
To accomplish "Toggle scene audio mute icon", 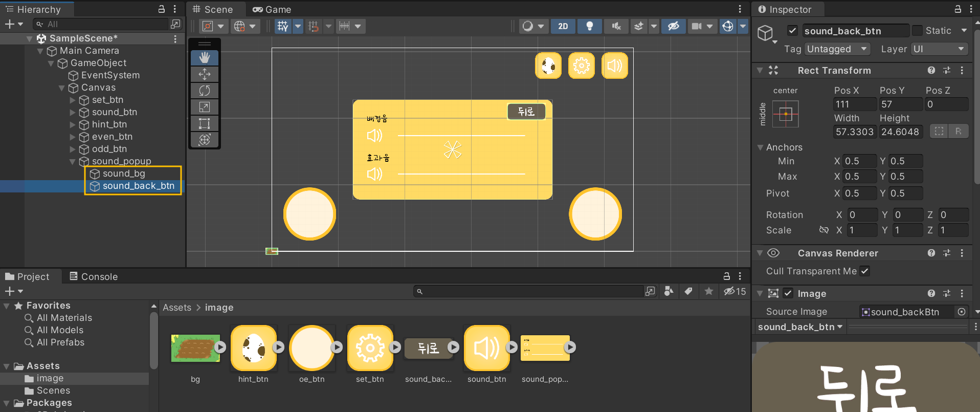I will (x=616, y=26).
